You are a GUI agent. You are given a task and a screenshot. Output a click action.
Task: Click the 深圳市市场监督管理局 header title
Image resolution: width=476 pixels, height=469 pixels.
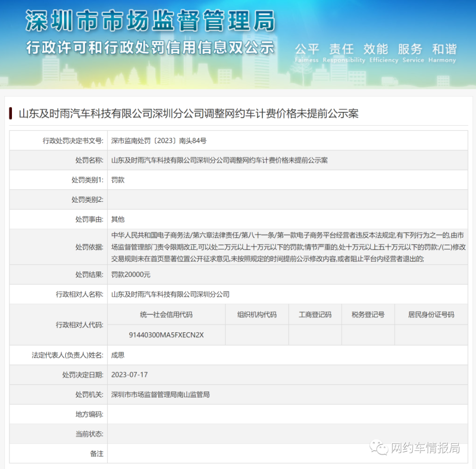click(x=150, y=21)
